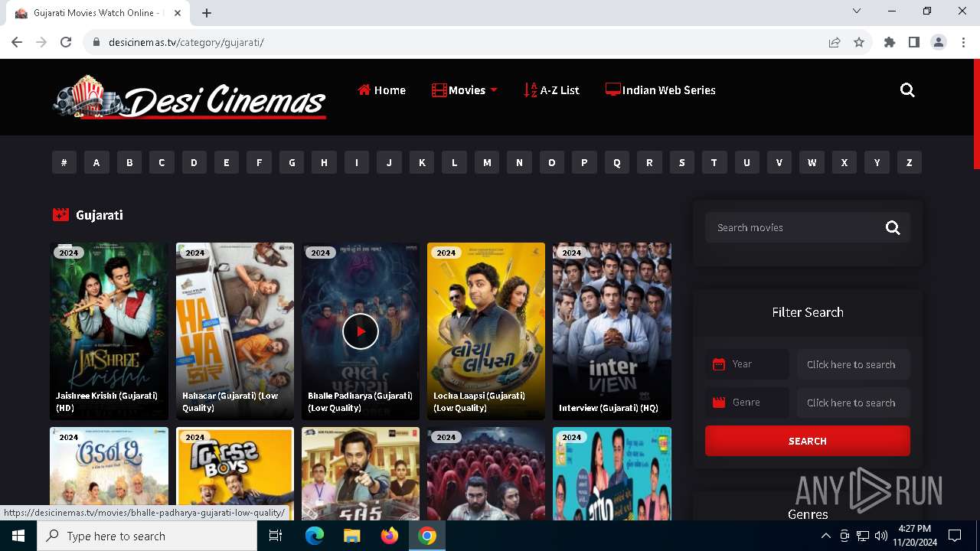Open the Windows Start menu
This screenshot has height=551, width=980.
click(18, 536)
